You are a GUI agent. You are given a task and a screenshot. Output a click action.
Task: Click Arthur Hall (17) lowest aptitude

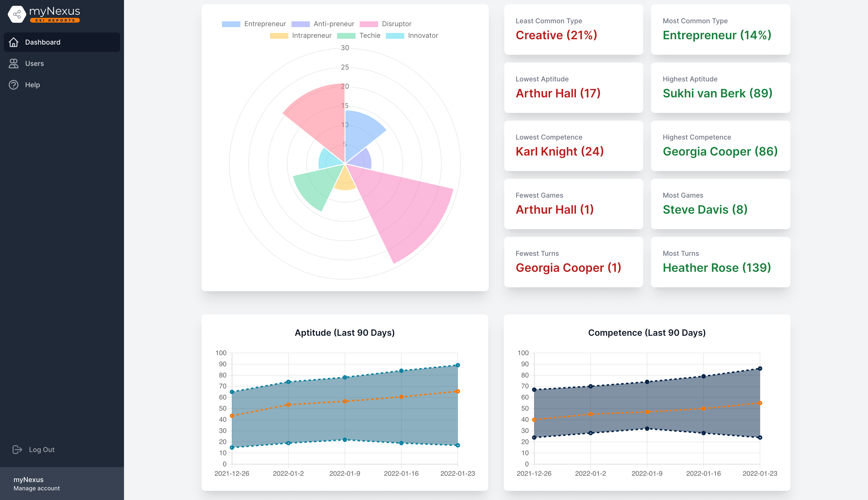pyautogui.click(x=558, y=93)
